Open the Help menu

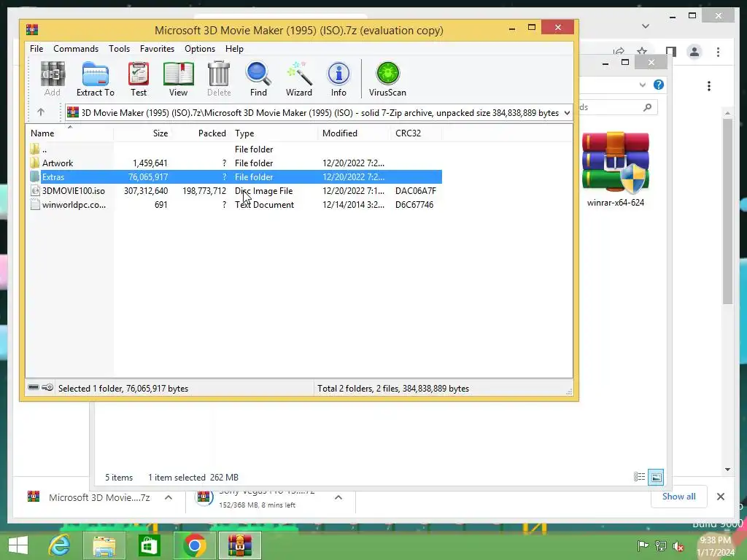pos(234,49)
